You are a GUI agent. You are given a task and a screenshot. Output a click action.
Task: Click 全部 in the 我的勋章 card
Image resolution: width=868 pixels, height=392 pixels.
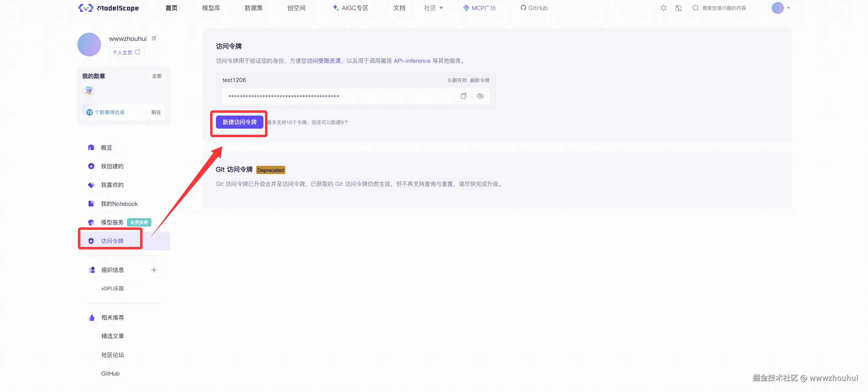point(157,76)
